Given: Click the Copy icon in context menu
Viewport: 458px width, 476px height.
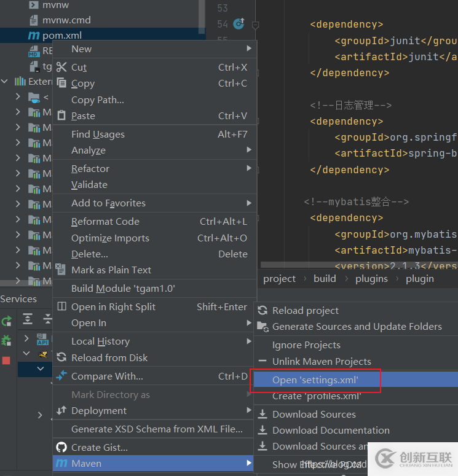Looking at the screenshot, I should pos(61,84).
